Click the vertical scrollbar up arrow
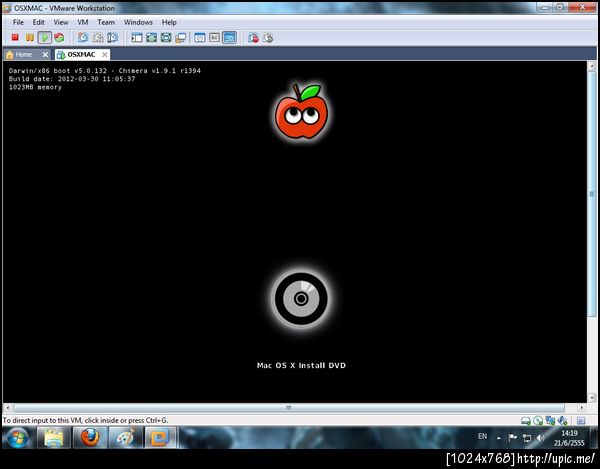This screenshot has width=600, height=469. (592, 66)
